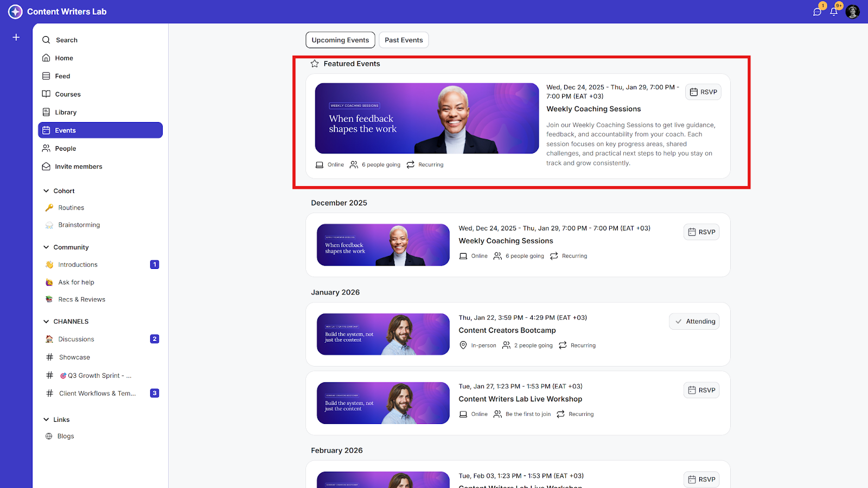Viewport: 868px width, 488px height.
Task: Click the People icon in sidebar
Action: [46, 148]
